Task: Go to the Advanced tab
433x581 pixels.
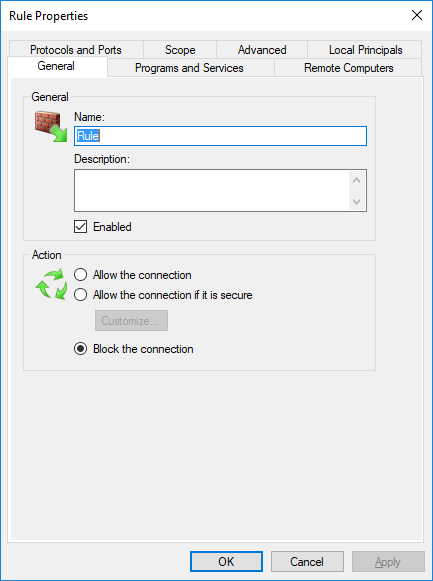Action: 262,50
